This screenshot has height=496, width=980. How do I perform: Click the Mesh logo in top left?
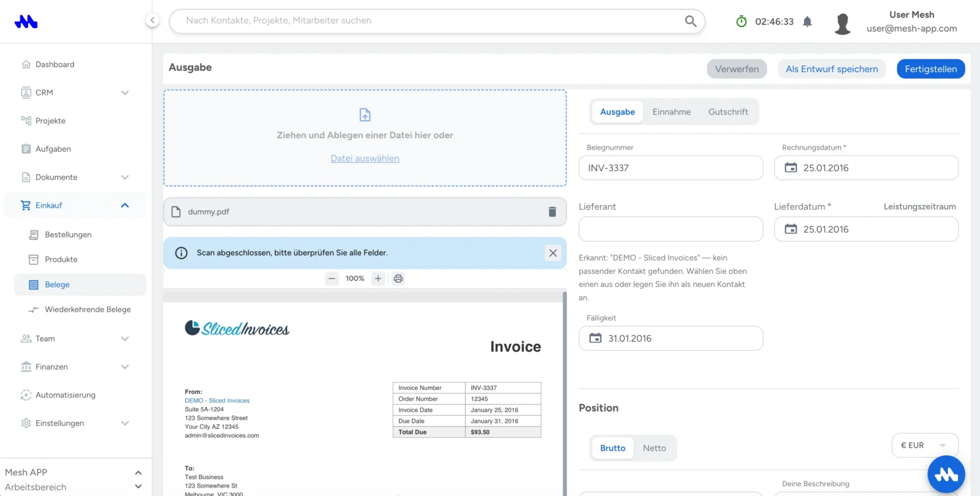(26, 22)
